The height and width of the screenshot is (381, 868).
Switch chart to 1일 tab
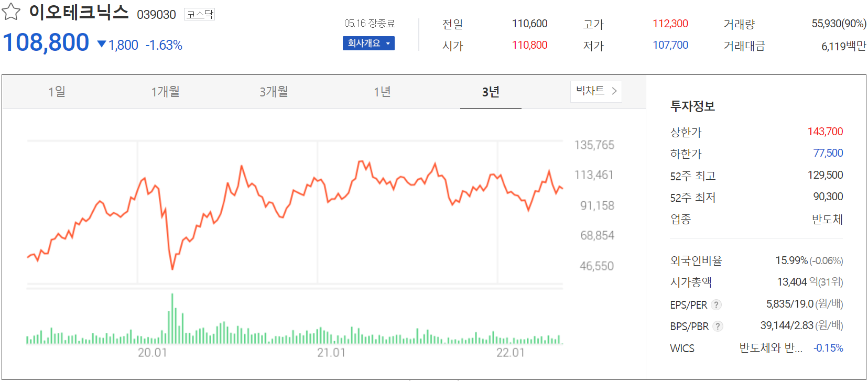[57, 92]
